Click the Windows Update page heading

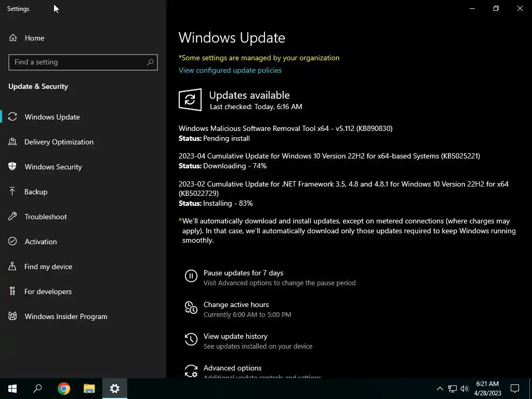click(x=232, y=37)
